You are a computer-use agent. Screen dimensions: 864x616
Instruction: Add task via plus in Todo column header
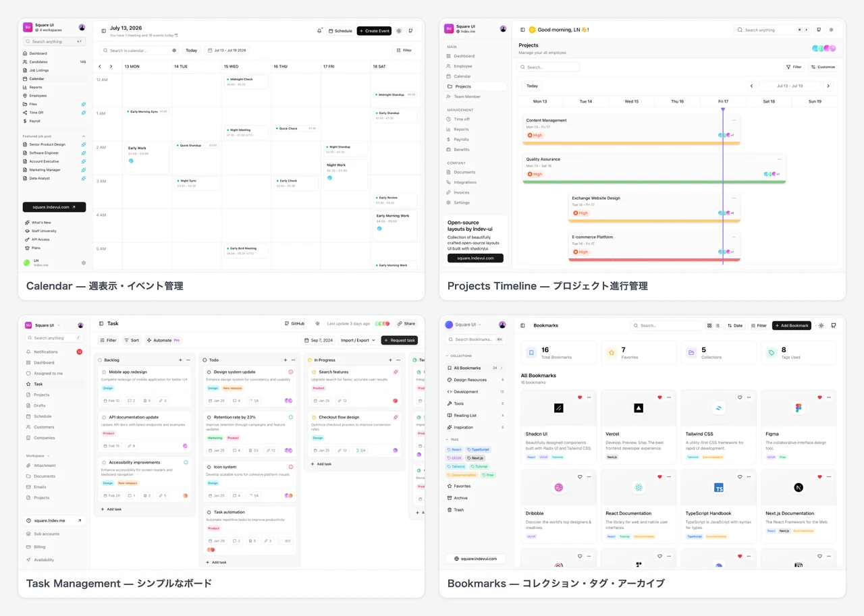point(286,360)
